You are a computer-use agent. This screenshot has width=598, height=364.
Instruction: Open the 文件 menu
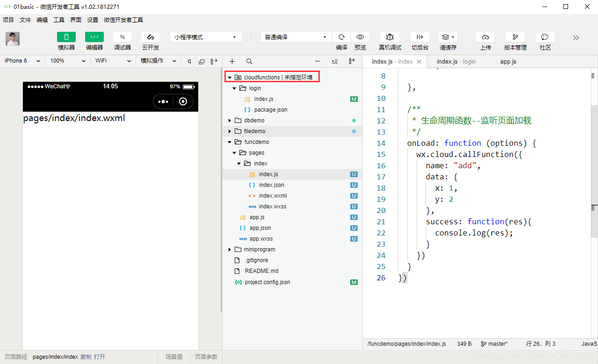click(x=25, y=20)
